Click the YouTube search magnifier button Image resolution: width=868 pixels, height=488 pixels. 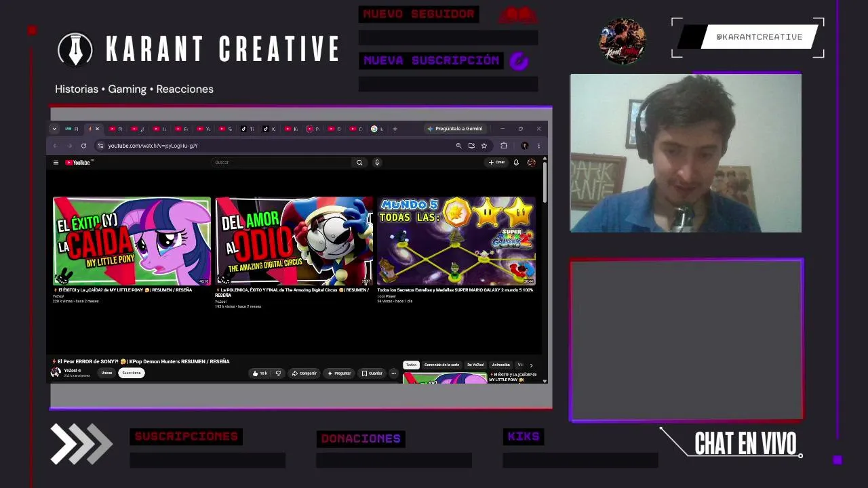click(x=359, y=163)
